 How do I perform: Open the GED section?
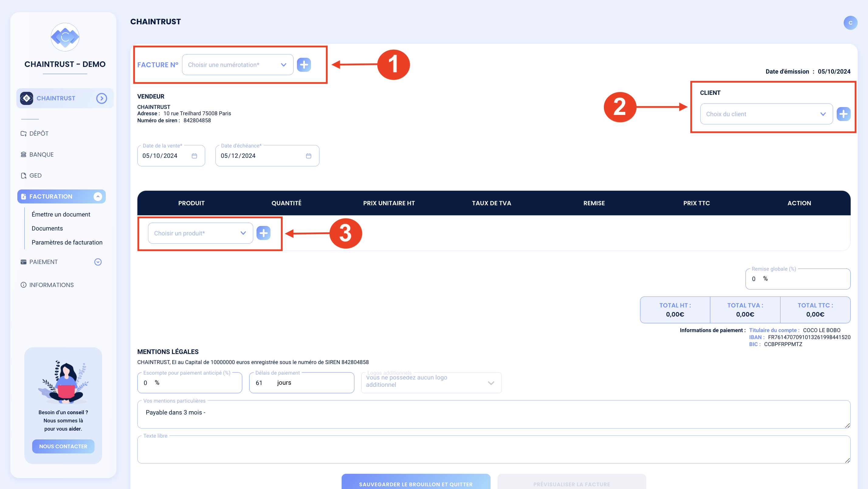(x=35, y=175)
